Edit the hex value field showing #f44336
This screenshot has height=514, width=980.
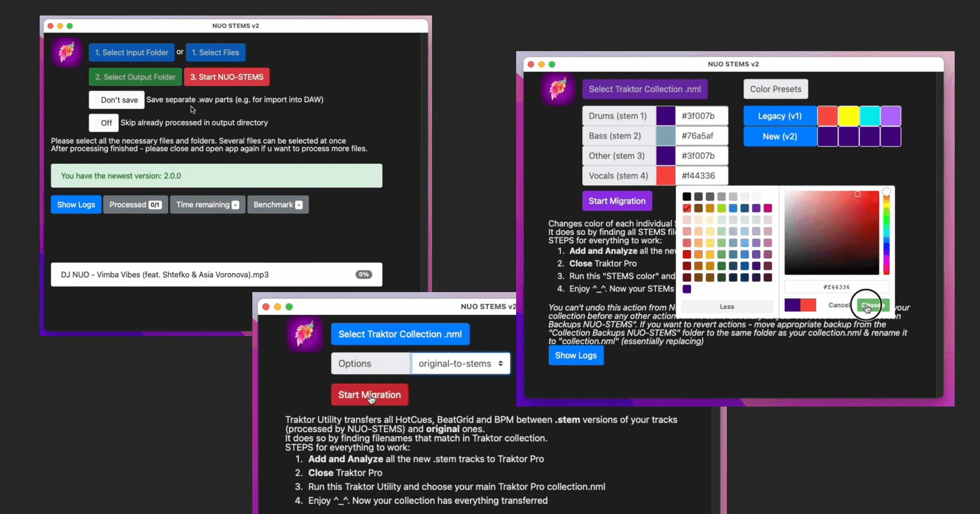point(836,287)
